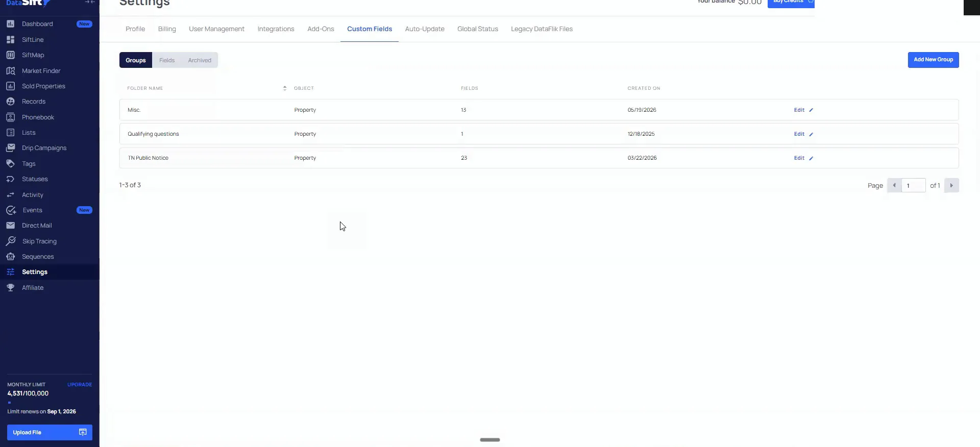Click the Add New Group button

[933, 60]
